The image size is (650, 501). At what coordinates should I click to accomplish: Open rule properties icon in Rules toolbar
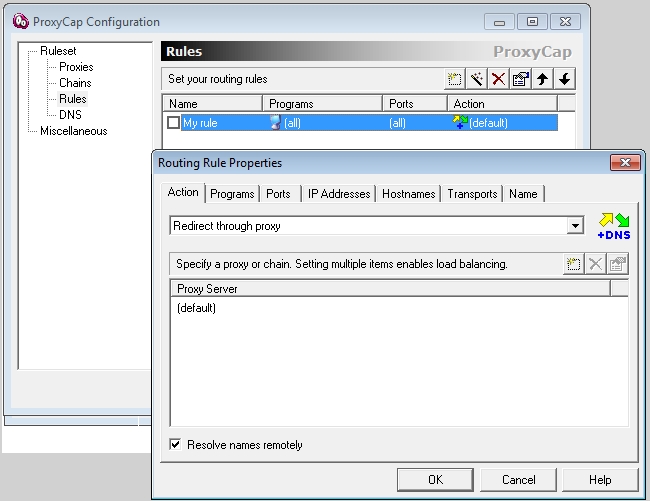[520, 79]
